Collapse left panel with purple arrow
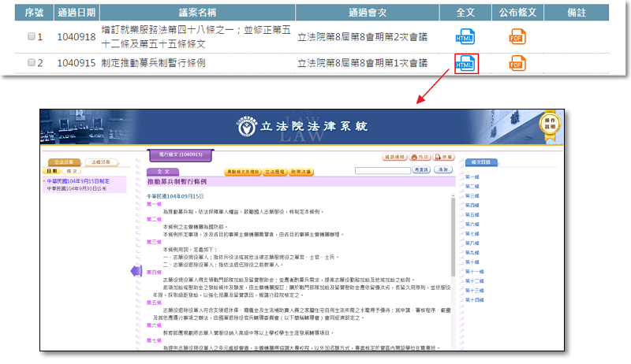 click(134, 271)
